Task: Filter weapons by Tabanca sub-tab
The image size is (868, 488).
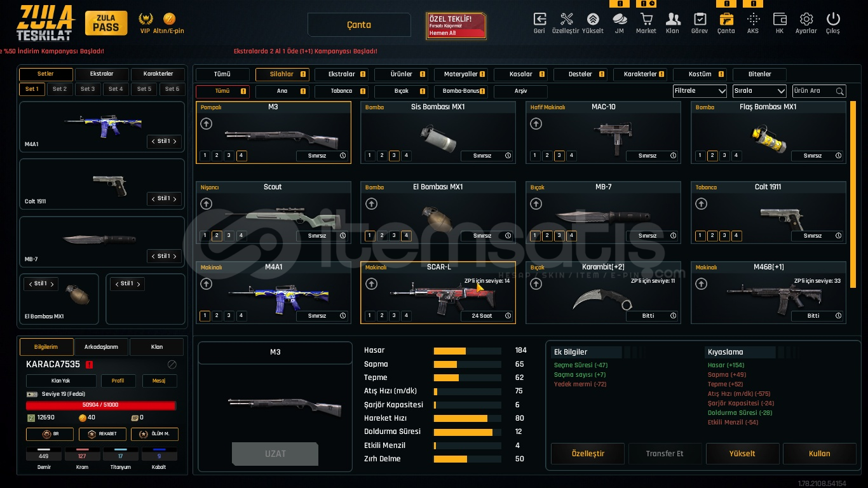Action: click(x=341, y=91)
